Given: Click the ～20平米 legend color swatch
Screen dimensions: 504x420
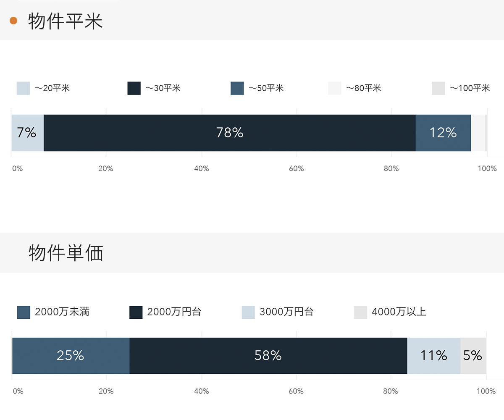Looking at the screenshot, I should (23, 88).
